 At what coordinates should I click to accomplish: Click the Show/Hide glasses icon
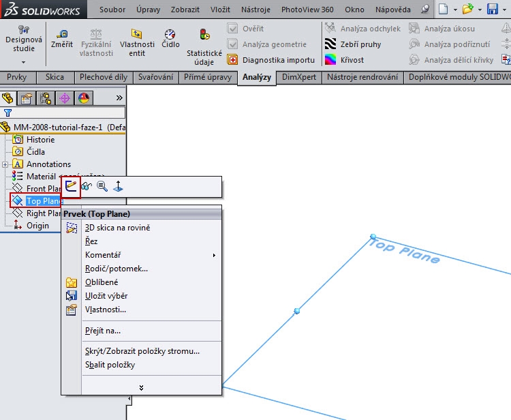tap(87, 187)
